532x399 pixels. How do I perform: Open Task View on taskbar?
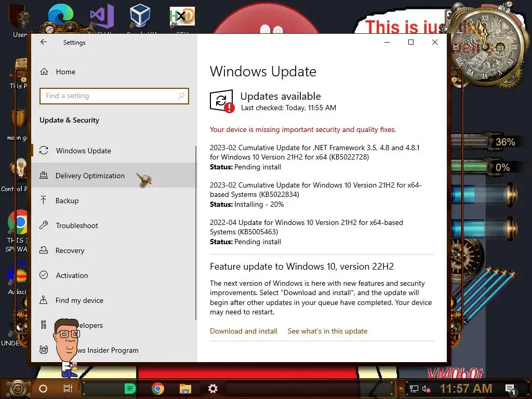coord(68,389)
